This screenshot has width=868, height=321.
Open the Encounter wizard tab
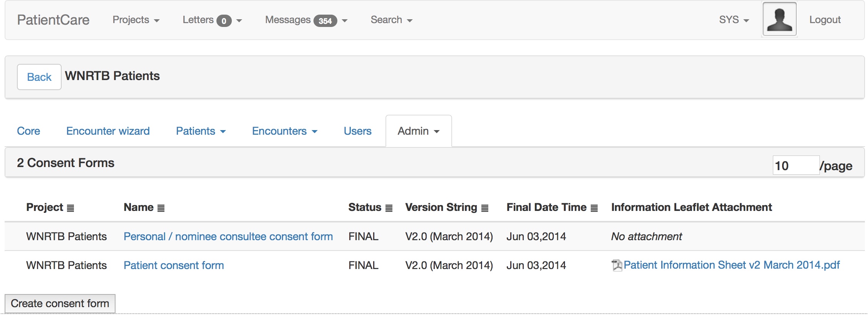pos(108,131)
